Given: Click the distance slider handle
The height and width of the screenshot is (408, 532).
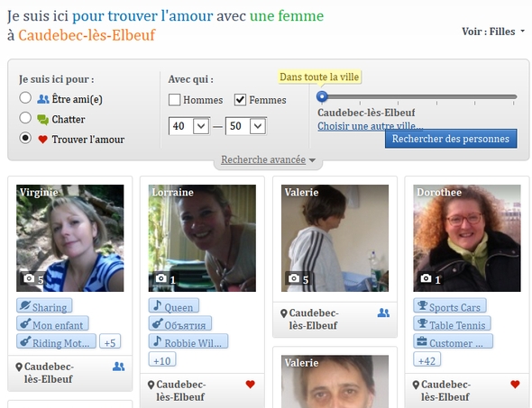Looking at the screenshot, I should coord(322,96).
